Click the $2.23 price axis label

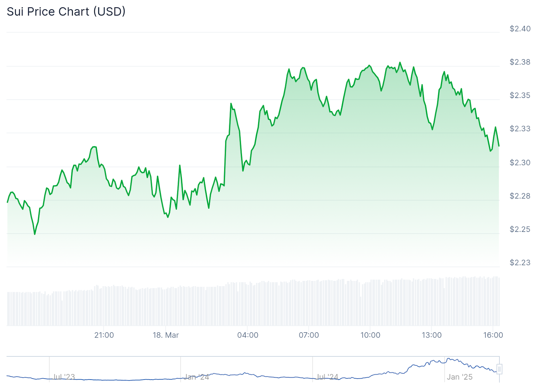(520, 263)
